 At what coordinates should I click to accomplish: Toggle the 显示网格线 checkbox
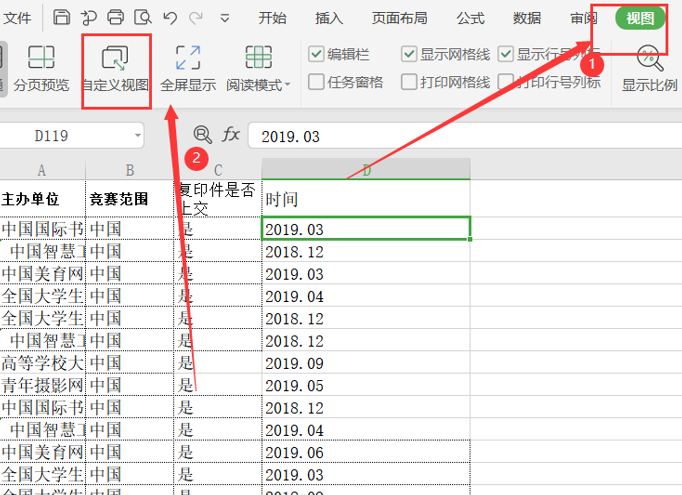coord(409,54)
